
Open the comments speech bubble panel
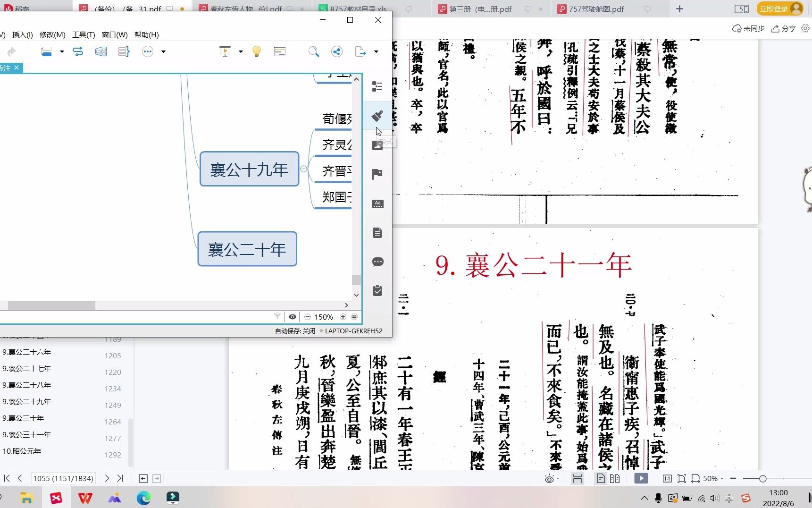pyautogui.click(x=377, y=262)
